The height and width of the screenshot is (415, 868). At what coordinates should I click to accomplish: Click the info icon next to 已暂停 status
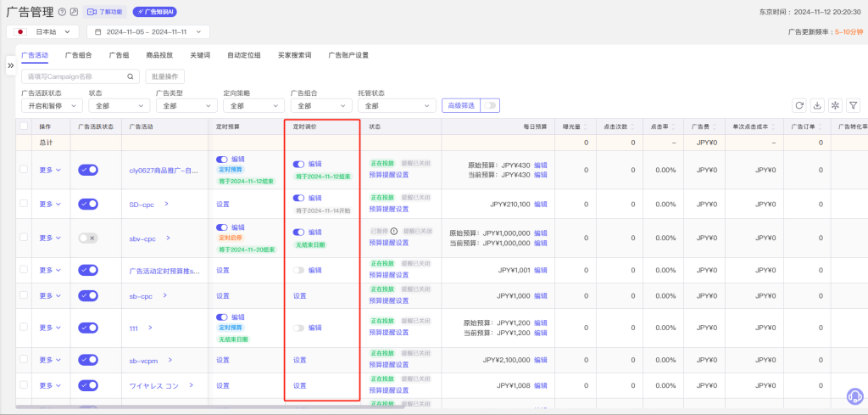coord(393,232)
